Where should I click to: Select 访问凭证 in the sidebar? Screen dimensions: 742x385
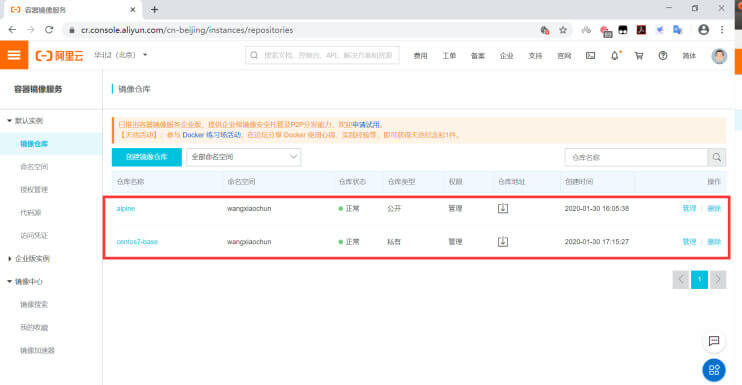34,236
